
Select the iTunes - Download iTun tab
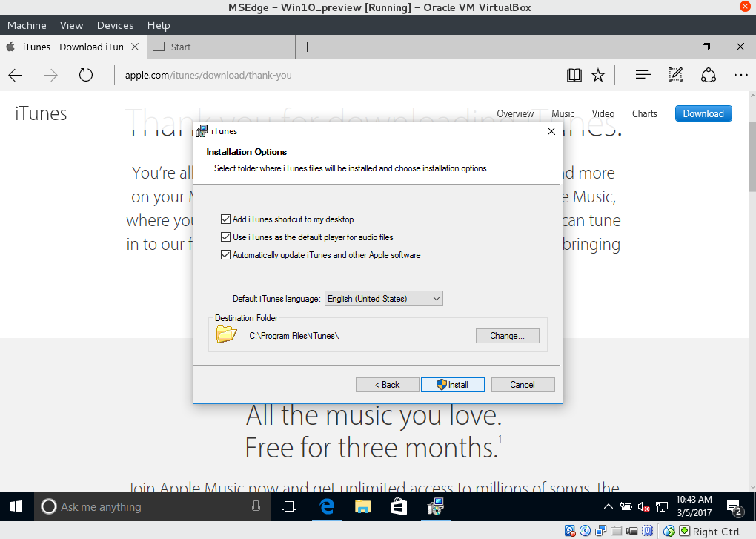pyautogui.click(x=73, y=47)
